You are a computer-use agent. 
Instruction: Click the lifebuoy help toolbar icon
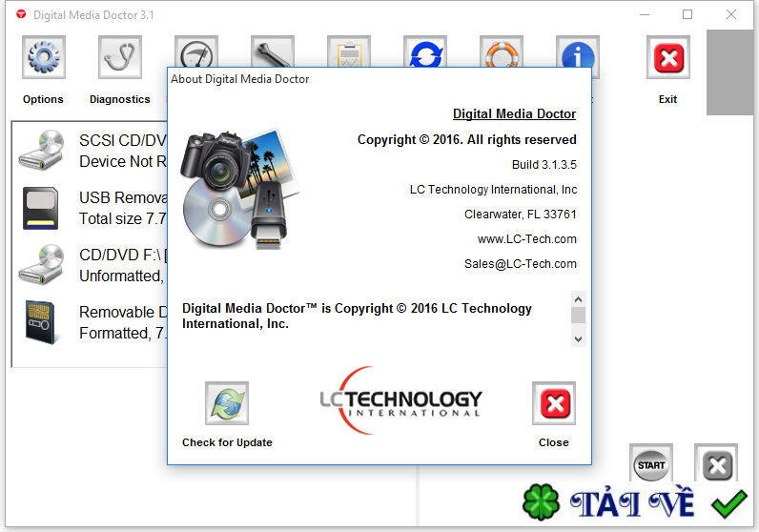(x=502, y=51)
